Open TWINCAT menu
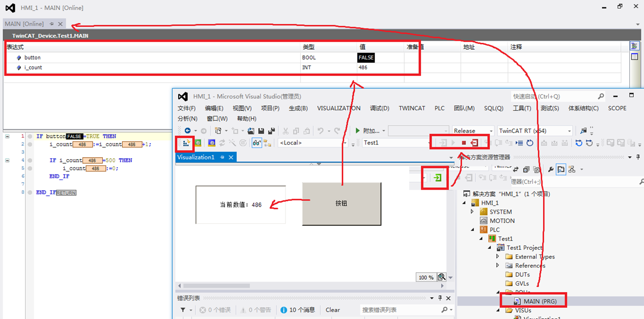Screen dimensions: 644x319 412,108
